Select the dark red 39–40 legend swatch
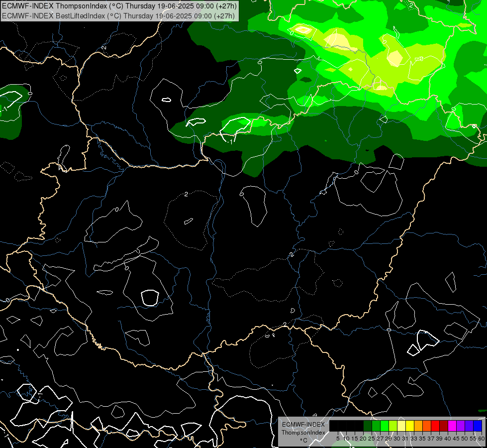This screenshot has width=487, height=448. pos(444,426)
